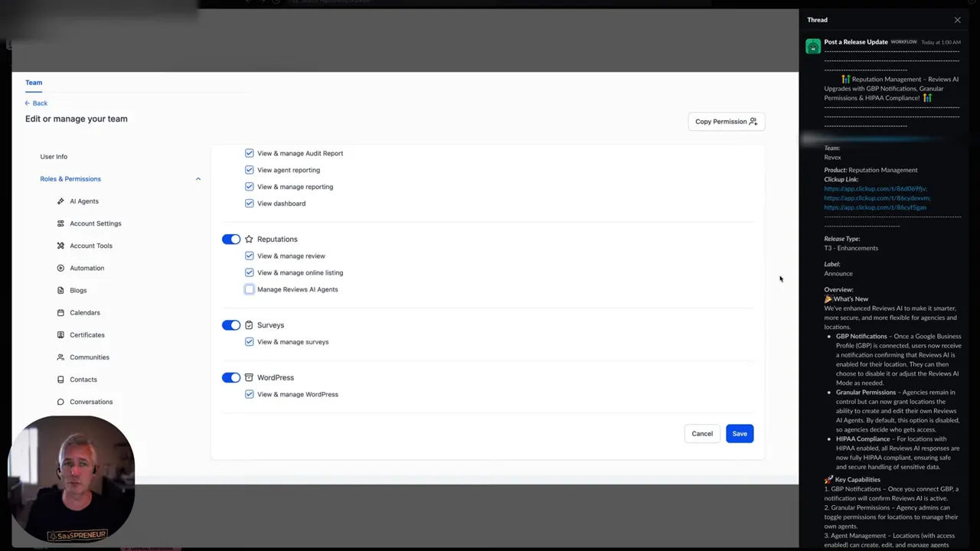
Task: Click the Certificates icon
Action: [60, 334]
